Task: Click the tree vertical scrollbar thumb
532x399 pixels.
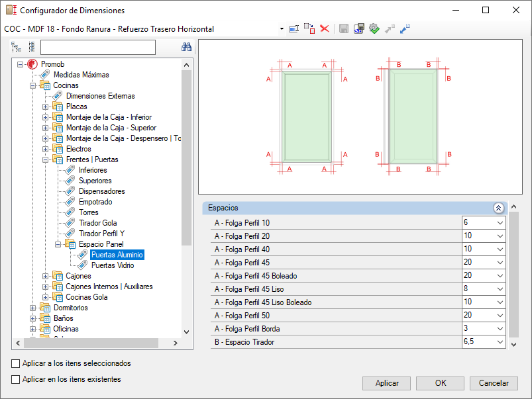Action: click(x=186, y=157)
